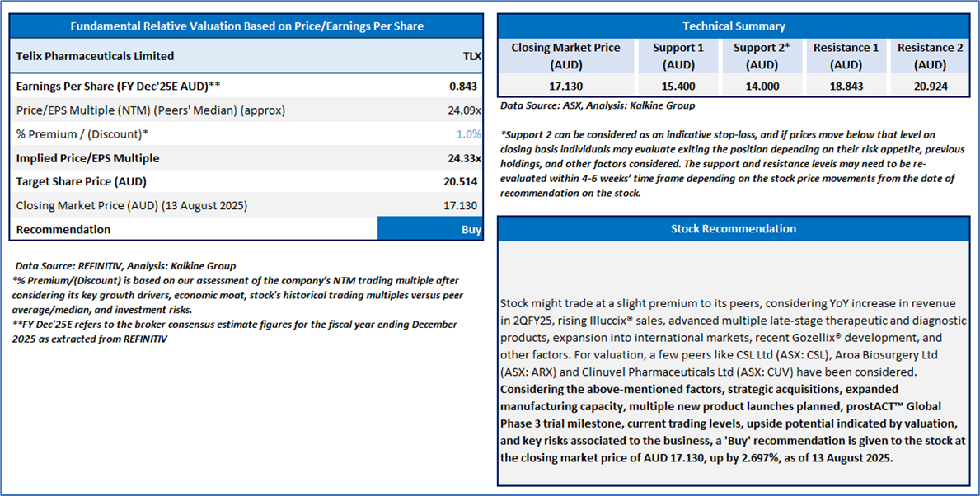Viewport: 980px width, 496px height.
Task: Click the "Data Source: ASX" note under Technical Summary
Action: 598,105
